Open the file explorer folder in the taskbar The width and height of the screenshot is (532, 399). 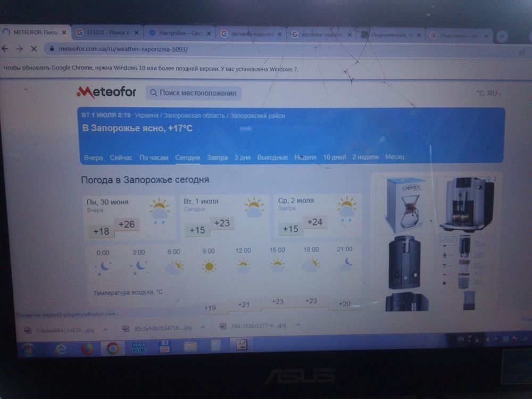pyautogui.click(x=190, y=347)
